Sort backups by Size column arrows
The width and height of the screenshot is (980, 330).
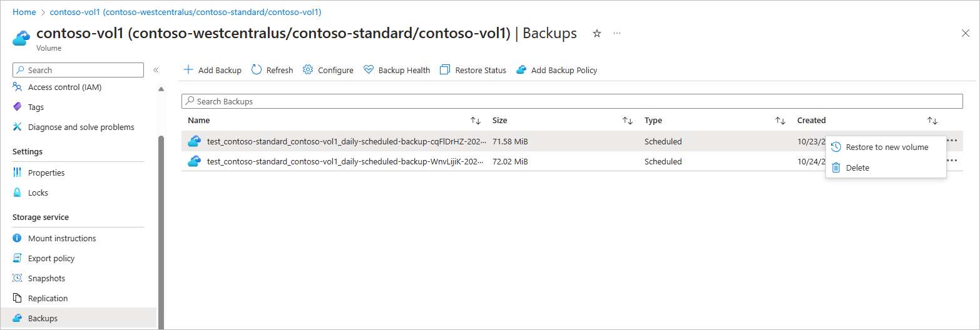coord(628,121)
